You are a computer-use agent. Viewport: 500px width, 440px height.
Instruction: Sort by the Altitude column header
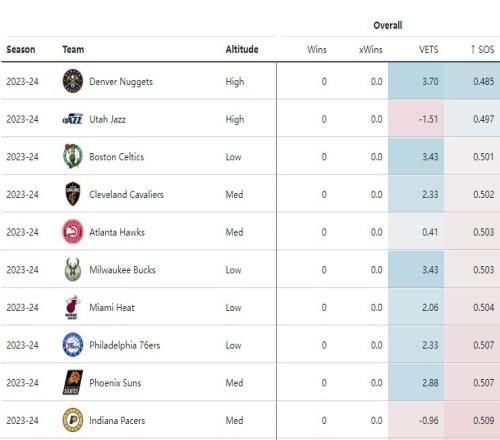(242, 49)
